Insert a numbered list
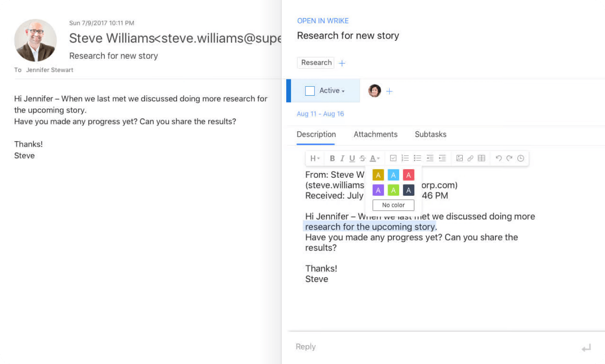This screenshot has width=605, height=364. click(405, 158)
